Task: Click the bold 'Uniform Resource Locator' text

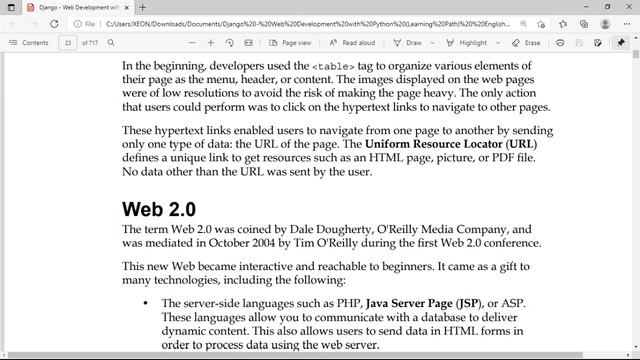Action: pyautogui.click(x=433, y=144)
